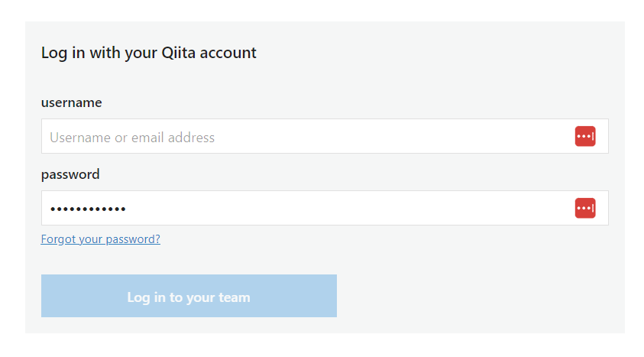
Task: Click the placeholder text in username box
Action: click(x=132, y=137)
